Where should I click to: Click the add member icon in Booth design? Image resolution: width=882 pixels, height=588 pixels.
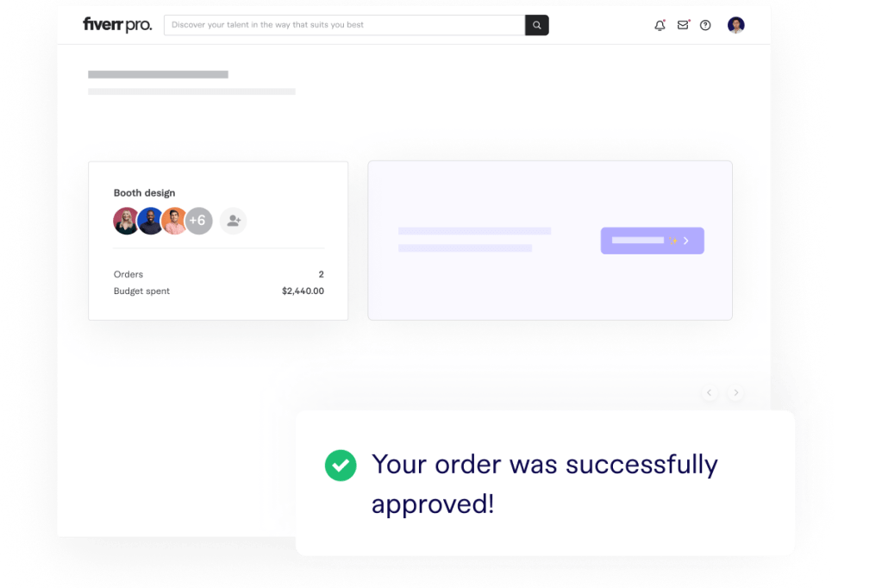click(234, 221)
